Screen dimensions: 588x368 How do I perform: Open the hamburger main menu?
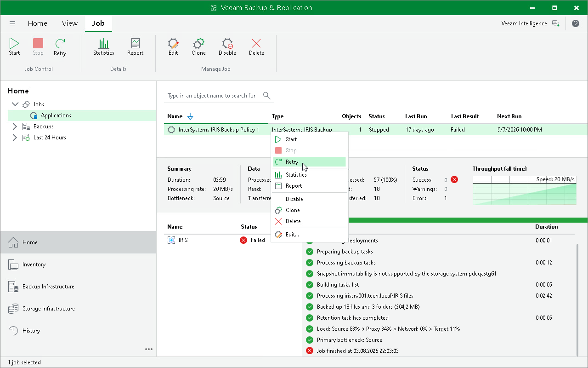[12, 23]
